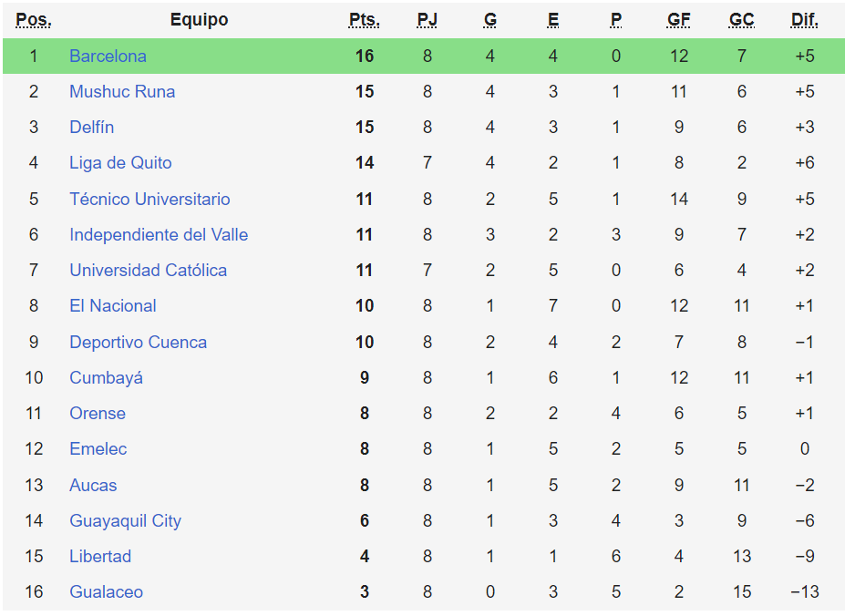Open the Técnico Universitario link
Image resolution: width=855 pixels, height=616 pixels.
(x=149, y=200)
